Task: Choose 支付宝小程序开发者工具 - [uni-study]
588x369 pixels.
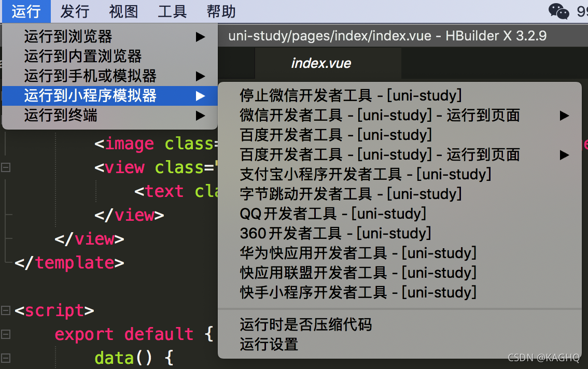Action: click(x=400, y=174)
